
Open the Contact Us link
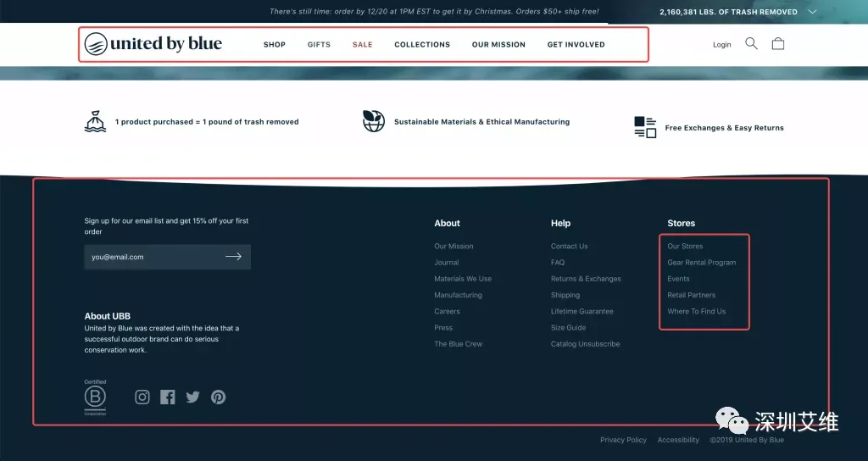pos(569,247)
